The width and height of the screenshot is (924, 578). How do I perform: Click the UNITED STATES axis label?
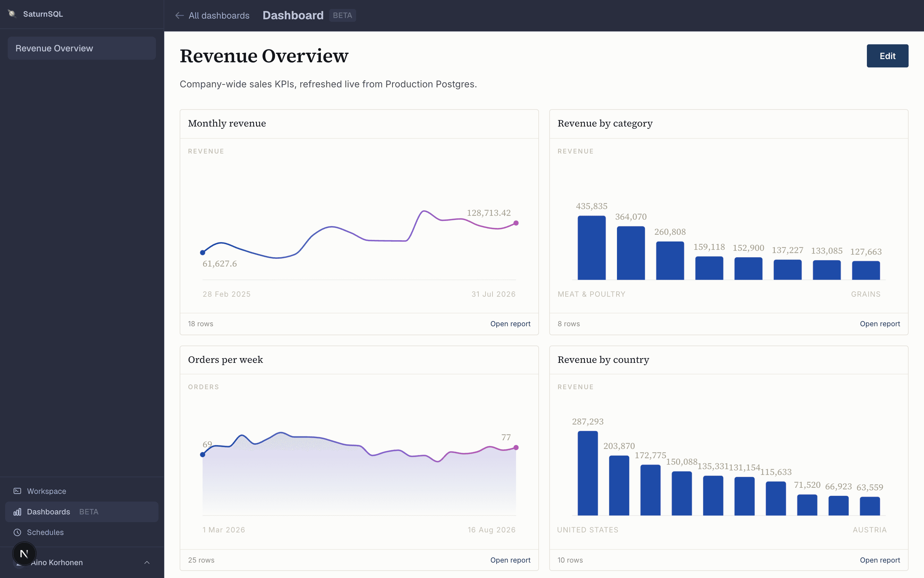588,530
